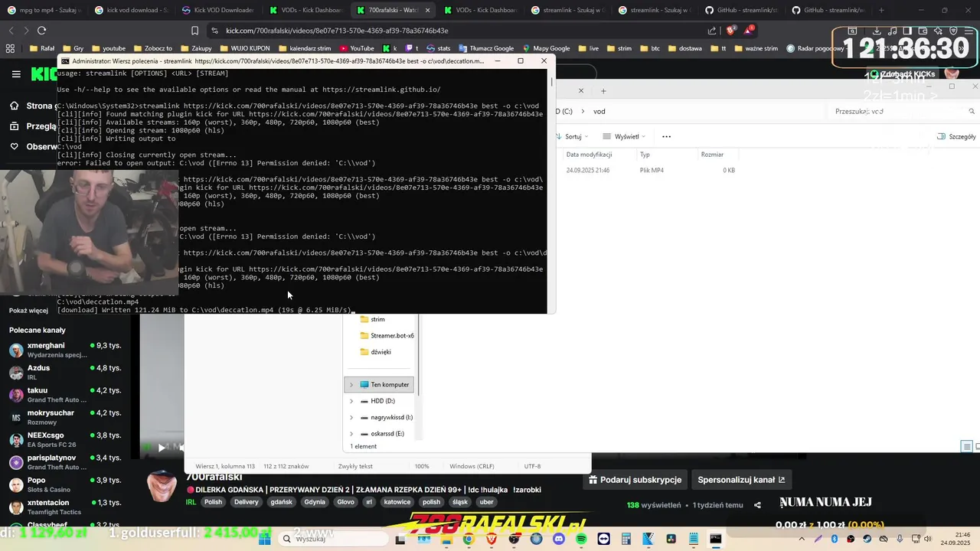The height and width of the screenshot is (551, 980).
Task: Select the Streamer.bot-x6 folder
Action: (x=387, y=335)
